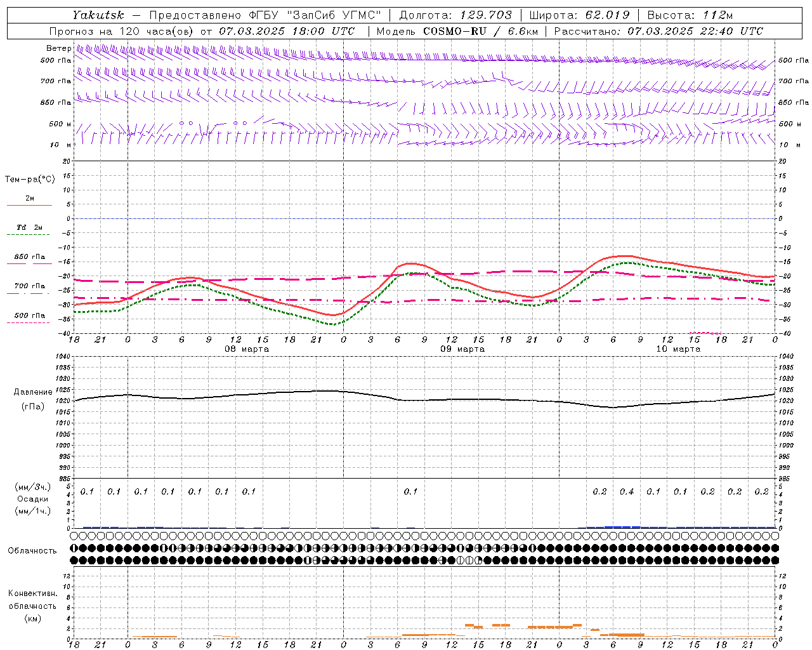Click the '09 марта' date label
This screenshot has height=650, width=812.
point(462,349)
